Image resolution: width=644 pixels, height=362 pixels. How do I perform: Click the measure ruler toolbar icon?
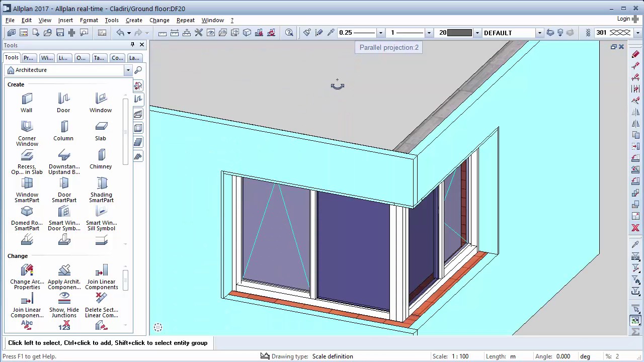(x=163, y=33)
